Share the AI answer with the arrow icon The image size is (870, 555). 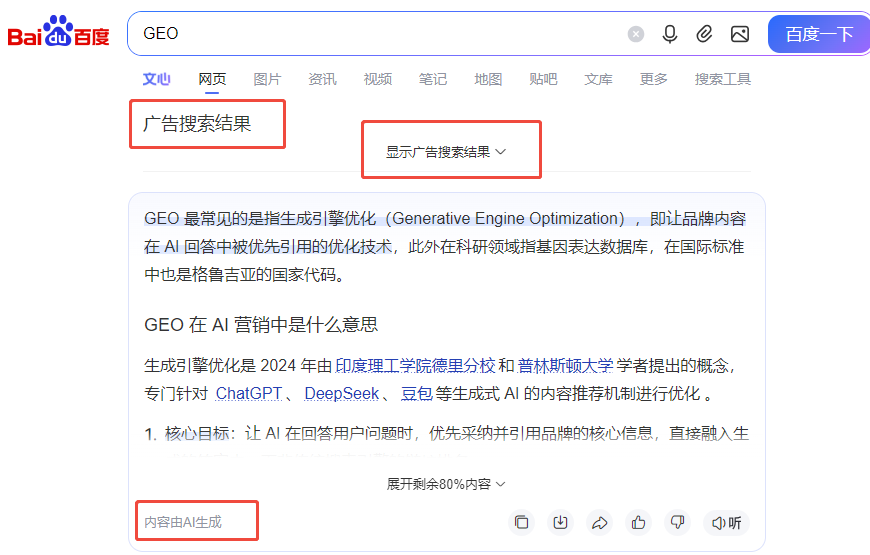coord(600,522)
